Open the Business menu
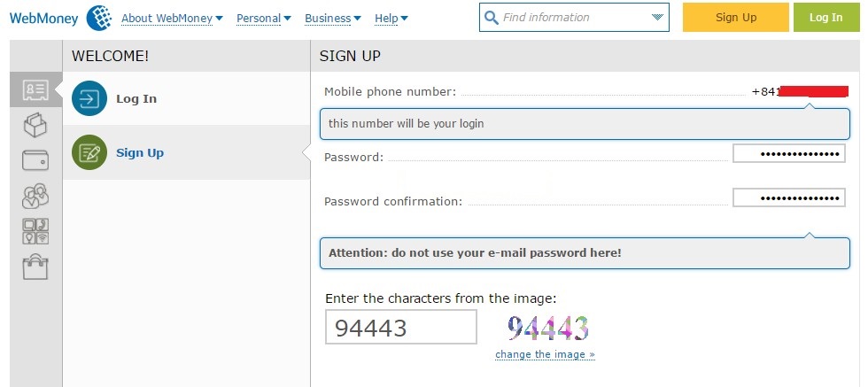The width and height of the screenshot is (868, 387). pos(333,19)
